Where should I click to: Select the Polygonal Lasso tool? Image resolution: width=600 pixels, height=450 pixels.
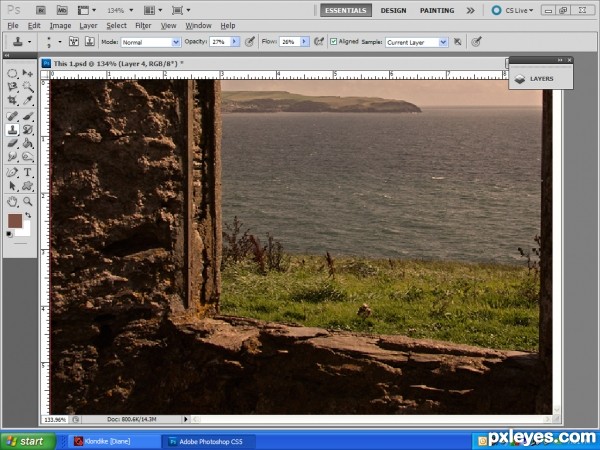click(x=12, y=87)
